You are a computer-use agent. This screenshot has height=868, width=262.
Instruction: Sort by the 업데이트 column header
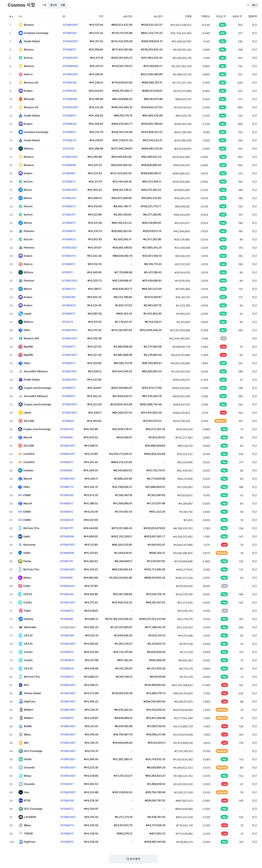click(253, 17)
